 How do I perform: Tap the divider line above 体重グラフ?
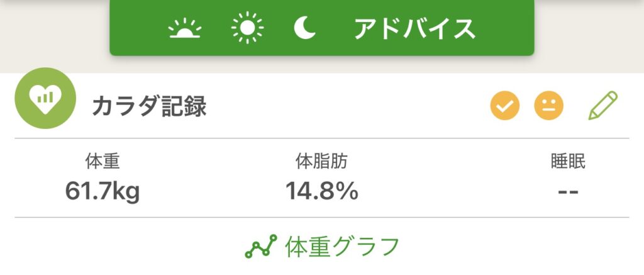coord(322,218)
